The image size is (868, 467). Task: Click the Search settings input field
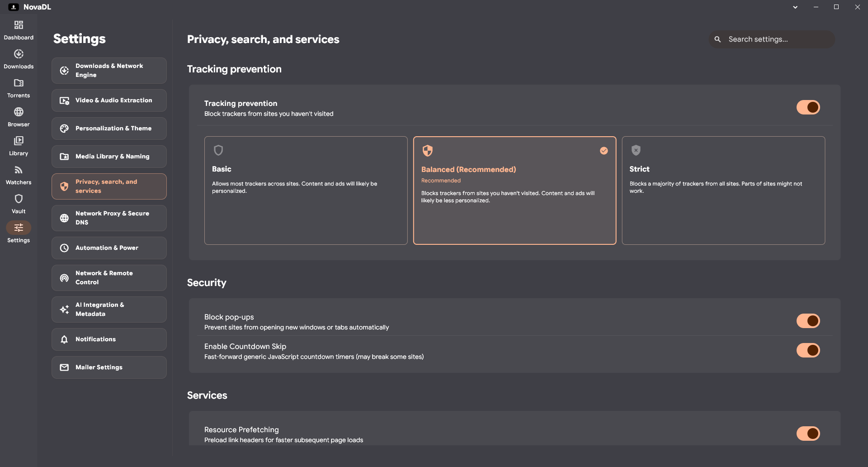click(x=772, y=39)
